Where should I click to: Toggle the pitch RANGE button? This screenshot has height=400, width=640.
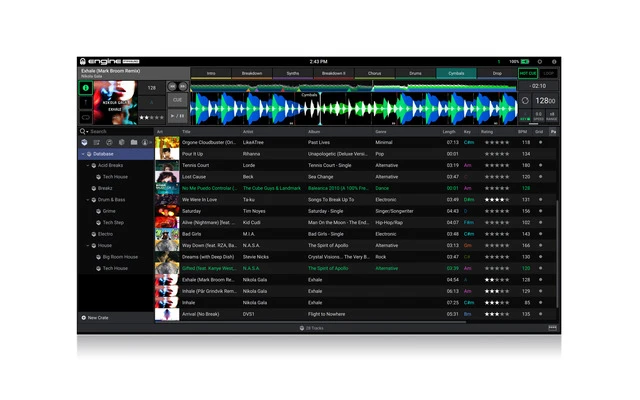(552, 116)
